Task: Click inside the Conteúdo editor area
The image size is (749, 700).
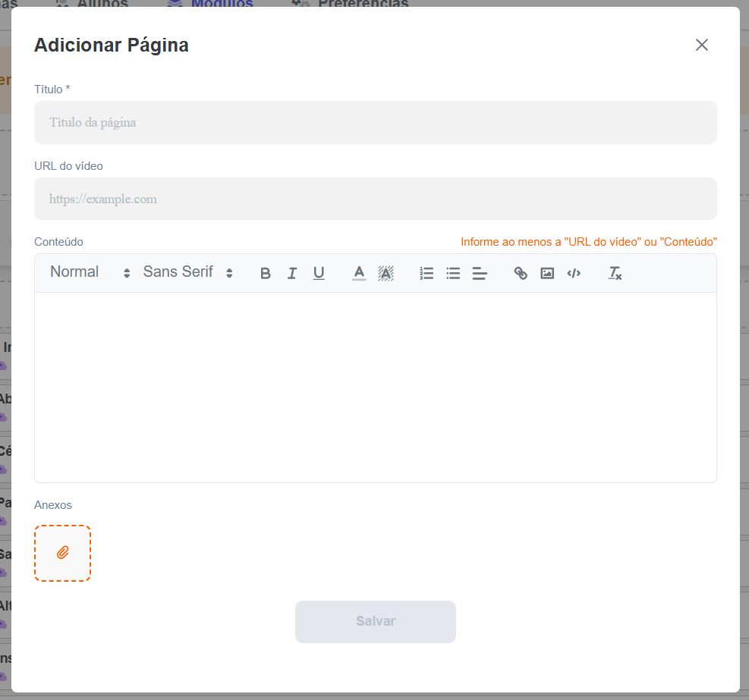Action: point(376,388)
